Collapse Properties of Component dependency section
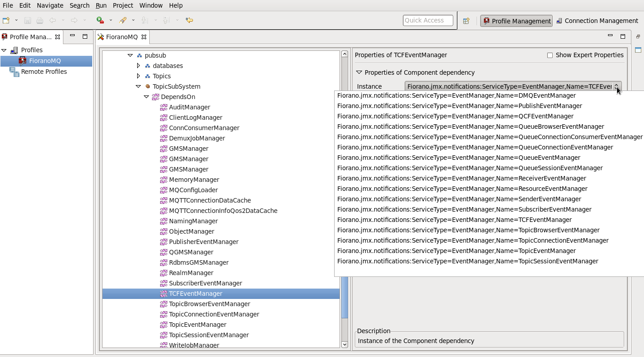 [x=359, y=72]
